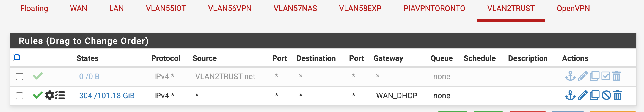Open the PIAVPNTORONTO interface tab

(434, 9)
